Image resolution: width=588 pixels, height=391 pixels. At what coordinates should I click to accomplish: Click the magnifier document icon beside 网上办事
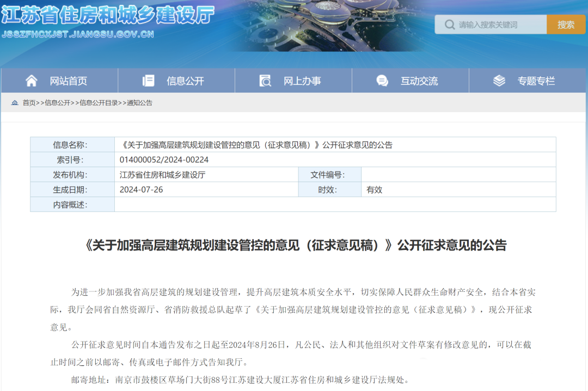(265, 81)
